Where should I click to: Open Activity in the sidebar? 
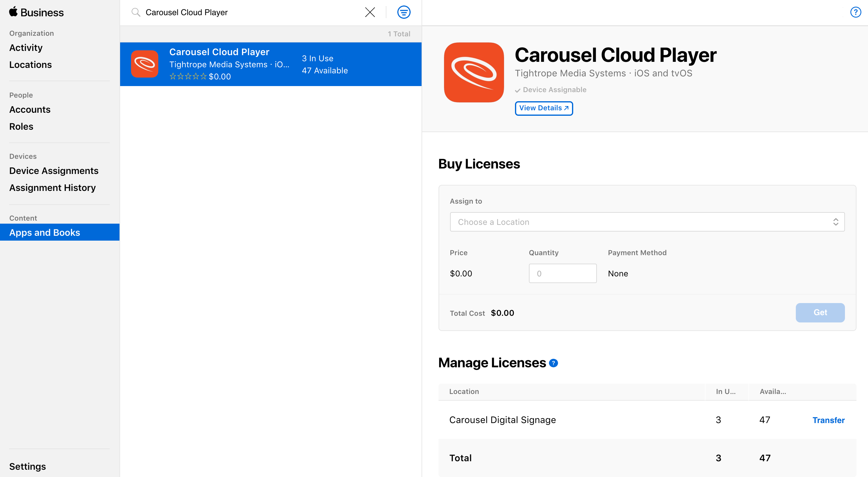(x=26, y=48)
